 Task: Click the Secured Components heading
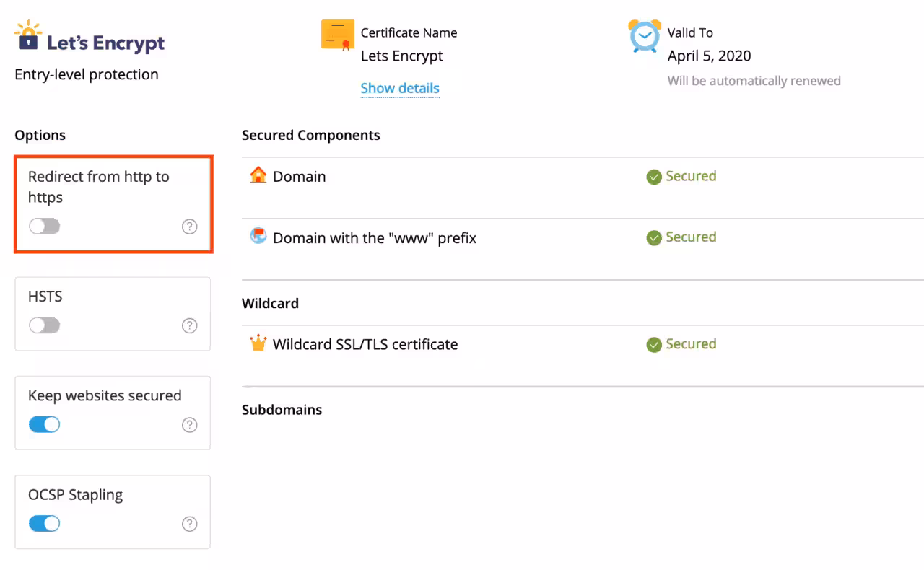pos(311,135)
